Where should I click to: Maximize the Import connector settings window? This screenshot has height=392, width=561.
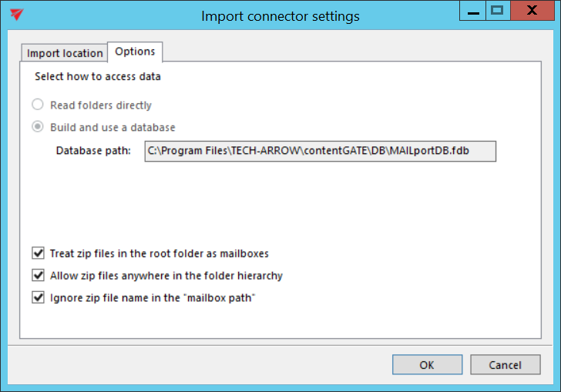(x=497, y=10)
